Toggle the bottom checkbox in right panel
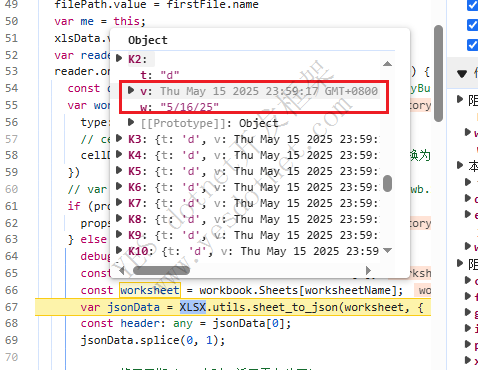 [x=473, y=45]
